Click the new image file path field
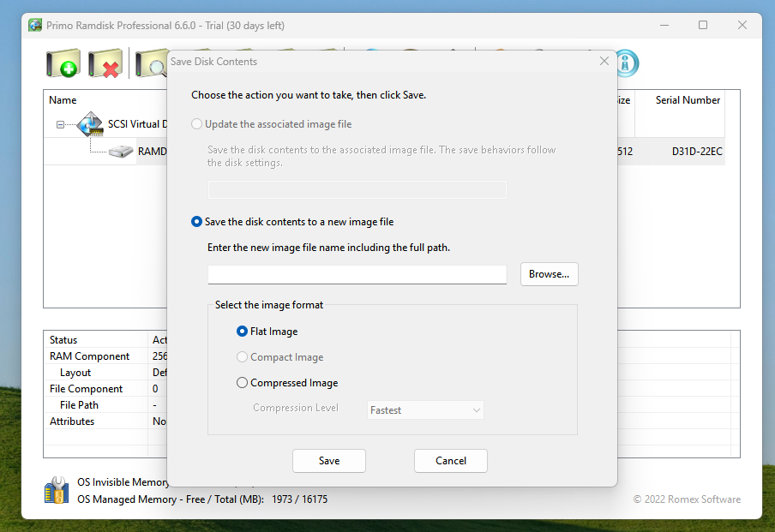Image resolution: width=775 pixels, height=532 pixels. click(357, 274)
